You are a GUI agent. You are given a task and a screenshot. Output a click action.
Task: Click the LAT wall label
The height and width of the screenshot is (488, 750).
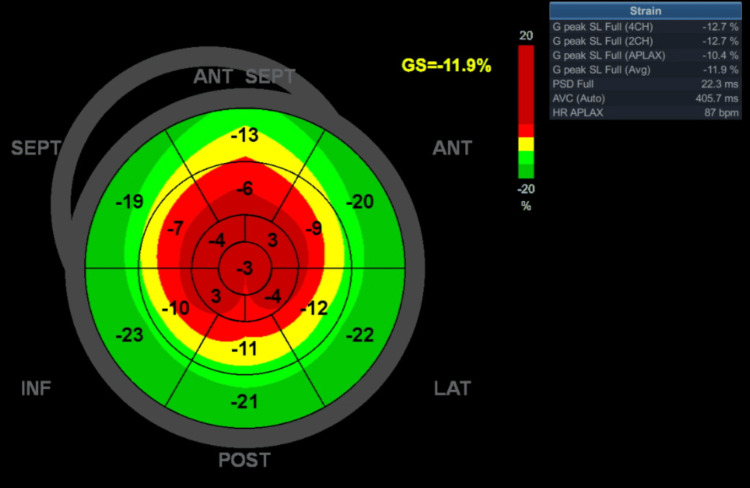point(452,388)
